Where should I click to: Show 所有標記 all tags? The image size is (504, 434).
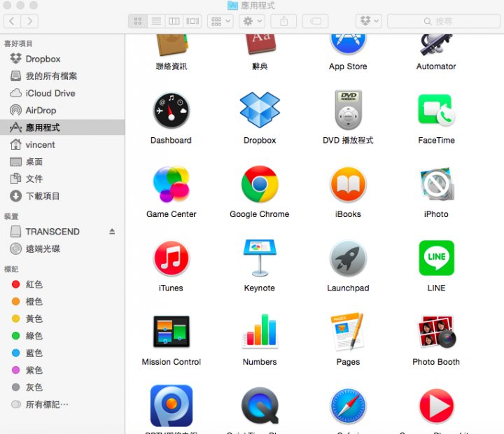62,405
